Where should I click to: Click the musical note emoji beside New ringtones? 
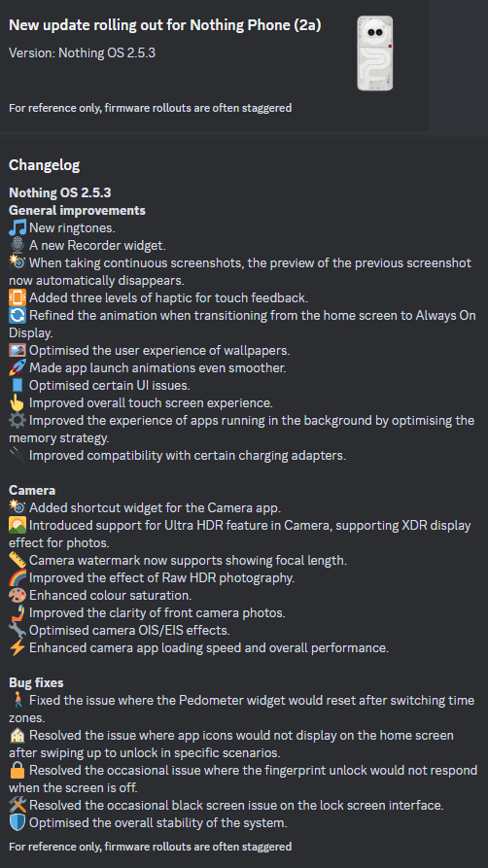coord(17,227)
